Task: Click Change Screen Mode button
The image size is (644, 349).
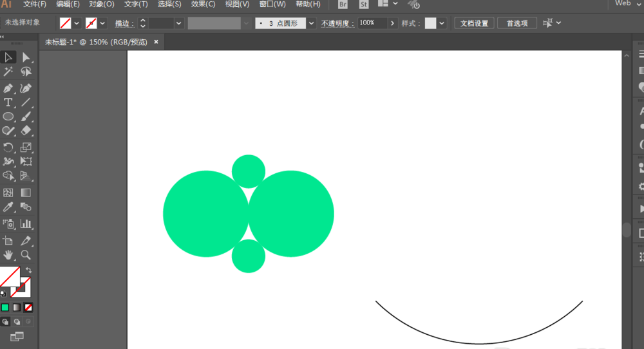Action: tap(17, 337)
